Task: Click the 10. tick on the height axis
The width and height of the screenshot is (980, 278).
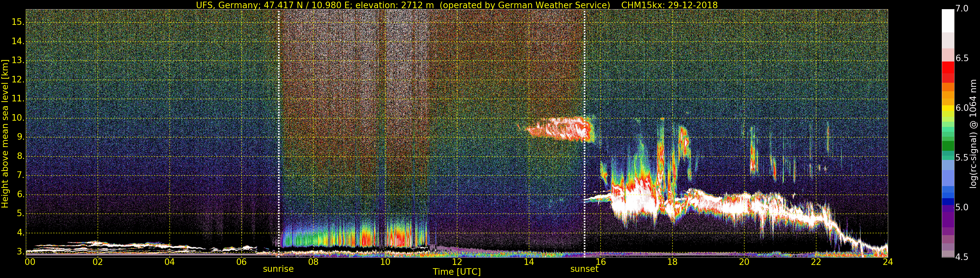Action: [x=18, y=118]
